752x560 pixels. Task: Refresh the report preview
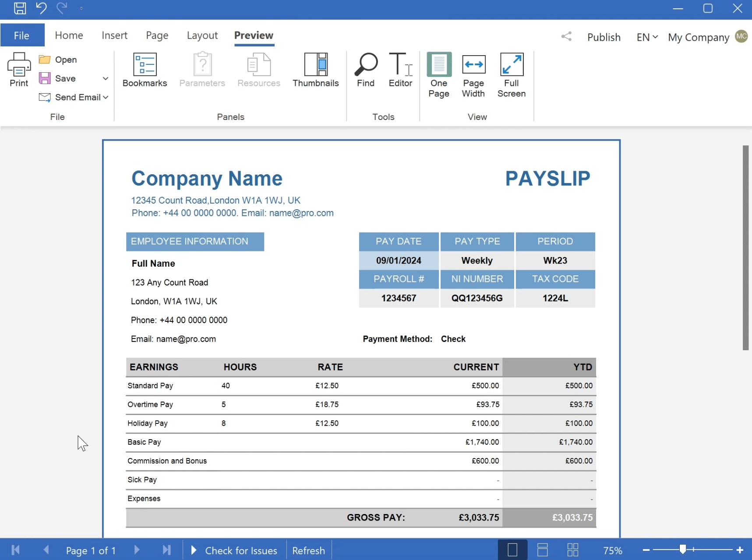tap(309, 550)
